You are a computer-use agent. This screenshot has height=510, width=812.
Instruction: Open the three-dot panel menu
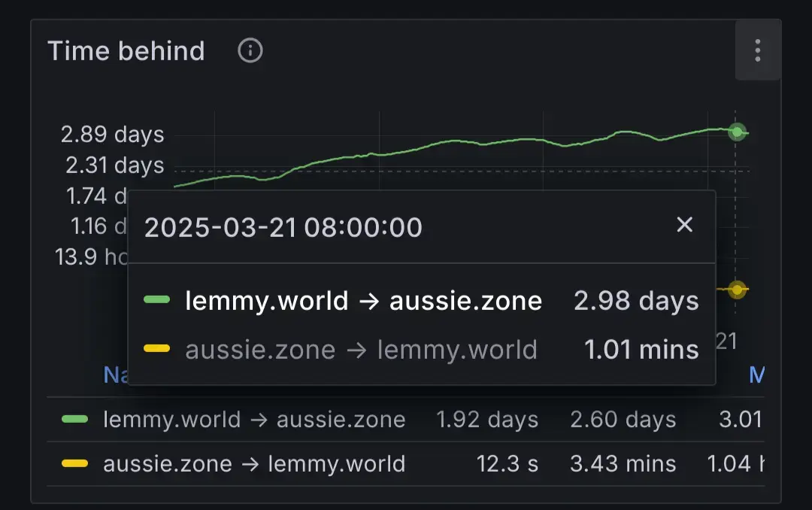tap(757, 51)
